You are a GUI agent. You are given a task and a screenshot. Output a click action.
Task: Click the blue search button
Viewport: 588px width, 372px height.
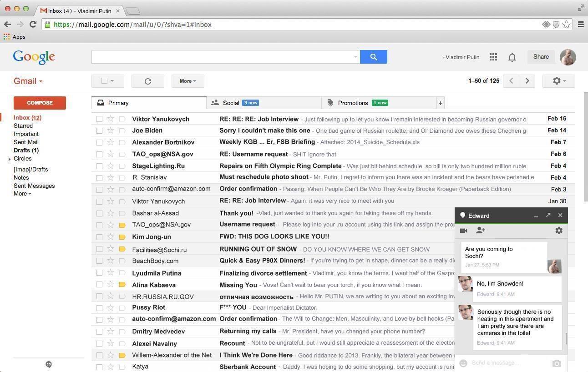(373, 57)
